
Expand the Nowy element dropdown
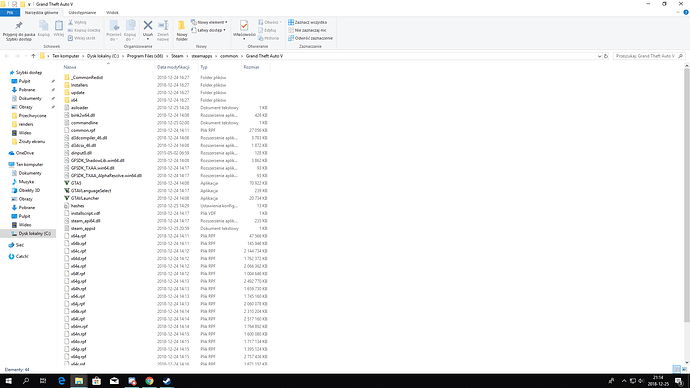[209, 22]
